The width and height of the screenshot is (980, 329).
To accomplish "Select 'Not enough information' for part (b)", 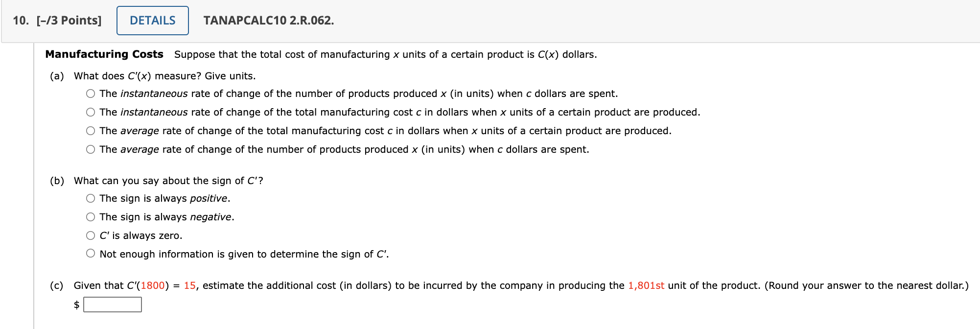I will (x=91, y=254).
